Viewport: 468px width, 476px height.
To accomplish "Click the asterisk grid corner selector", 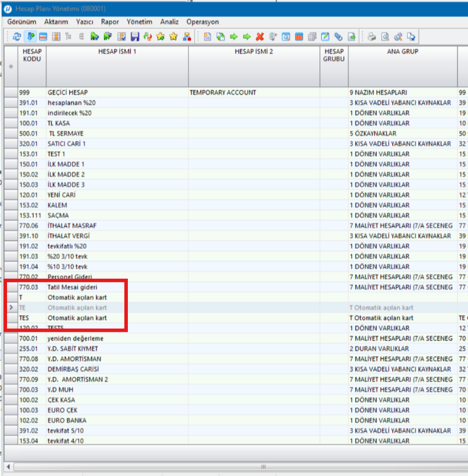I will [x=11, y=66].
